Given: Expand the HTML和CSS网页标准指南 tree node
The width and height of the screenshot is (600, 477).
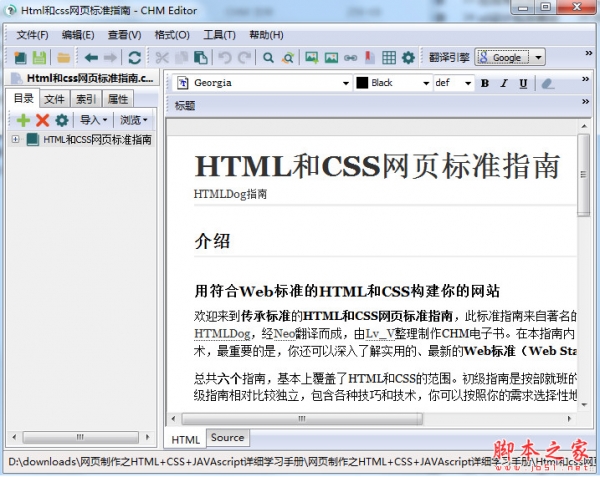Looking at the screenshot, I should [15, 139].
